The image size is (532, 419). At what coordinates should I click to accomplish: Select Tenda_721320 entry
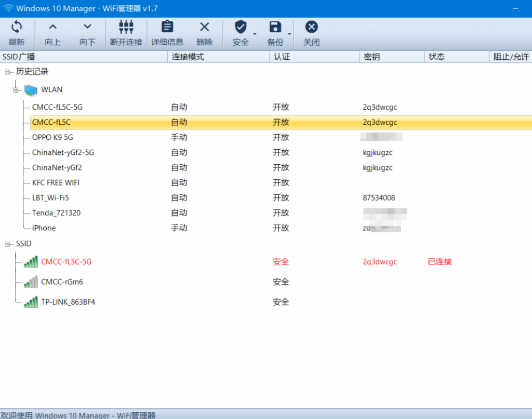click(x=56, y=213)
